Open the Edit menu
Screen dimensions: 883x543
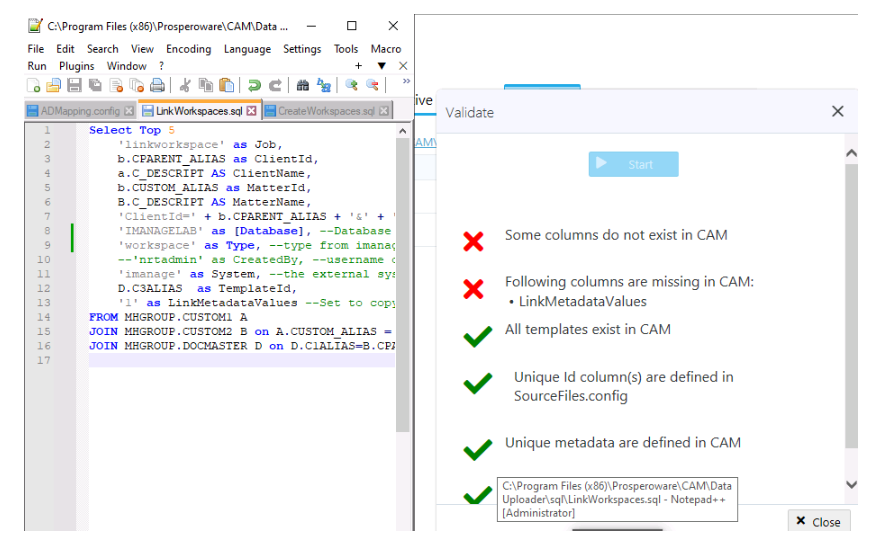[65, 49]
